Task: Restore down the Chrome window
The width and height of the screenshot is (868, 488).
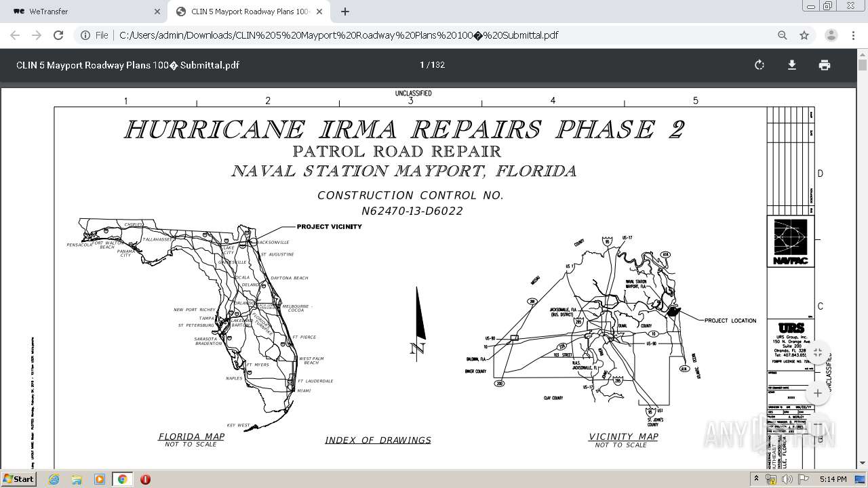Action: pyautogui.click(x=827, y=6)
